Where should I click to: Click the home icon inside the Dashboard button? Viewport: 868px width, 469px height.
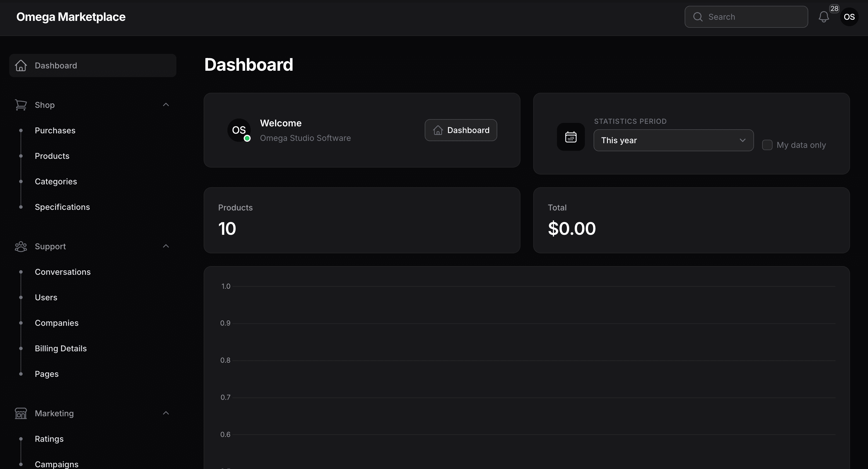coord(437,130)
